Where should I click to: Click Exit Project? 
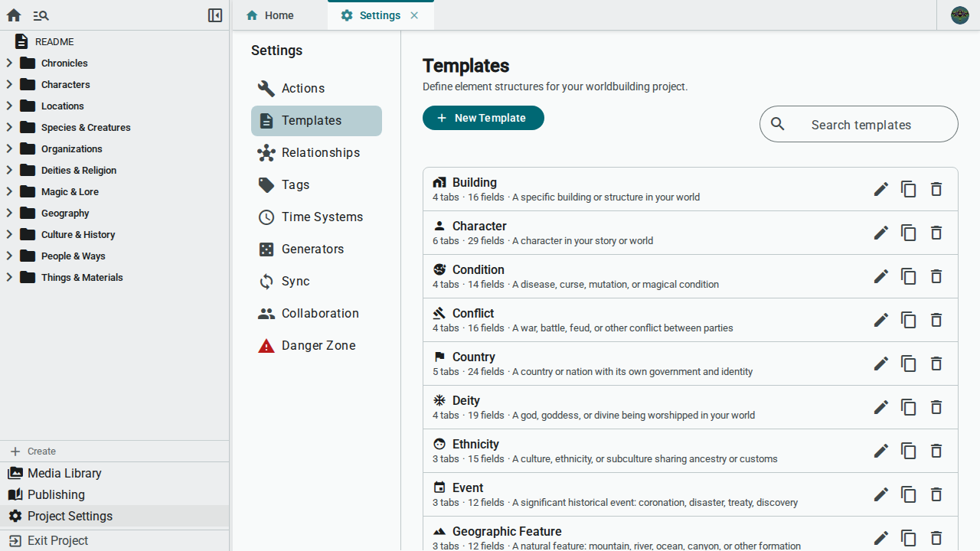click(115, 540)
